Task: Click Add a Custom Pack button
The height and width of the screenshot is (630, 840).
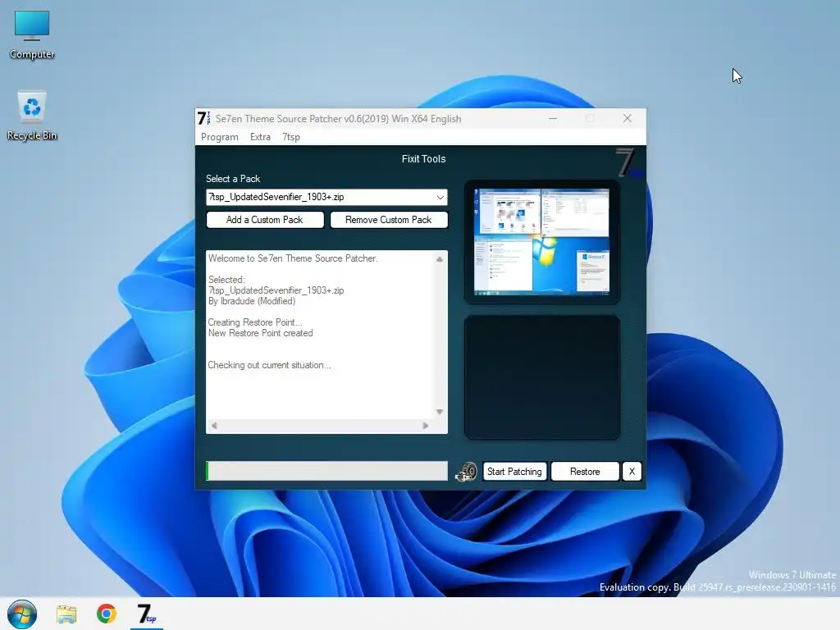Action: 265,220
